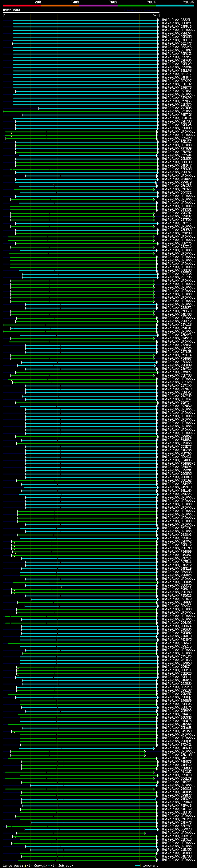Image resolution: width=197 pixels, height=868 pixels.
Task: Select hit UniRef100_A9PCX3
Action: [176, 54]
